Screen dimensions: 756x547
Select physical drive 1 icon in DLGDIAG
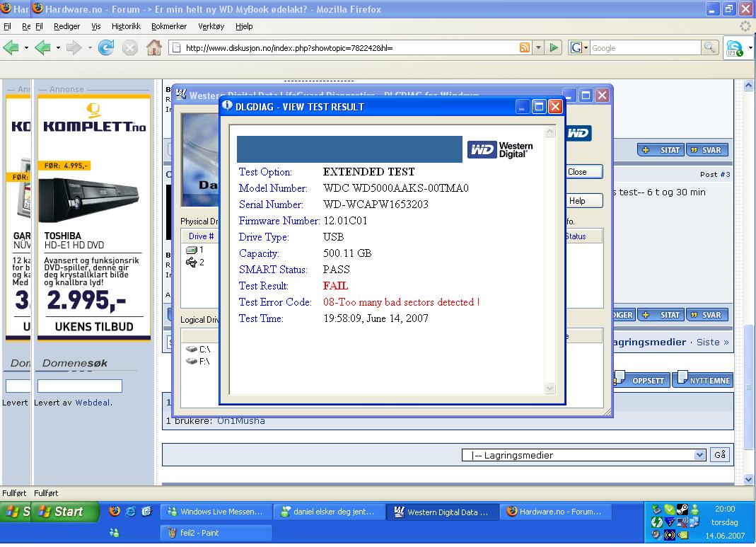pyautogui.click(x=192, y=250)
